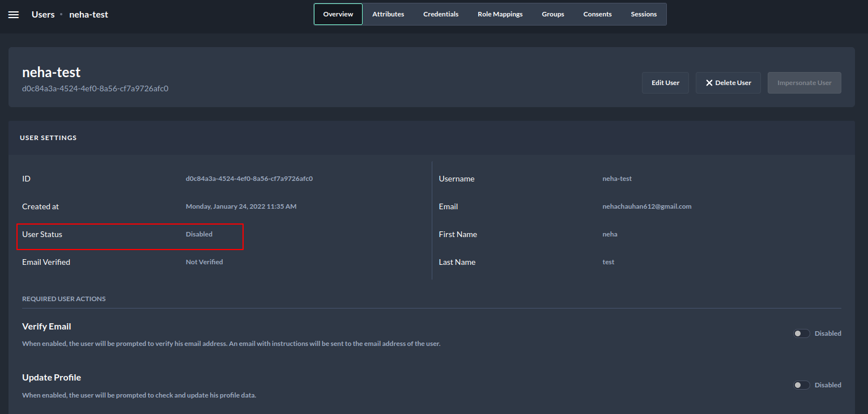Select the Groups tab
Viewport: 868px width, 414px height.
click(x=552, y=14)
